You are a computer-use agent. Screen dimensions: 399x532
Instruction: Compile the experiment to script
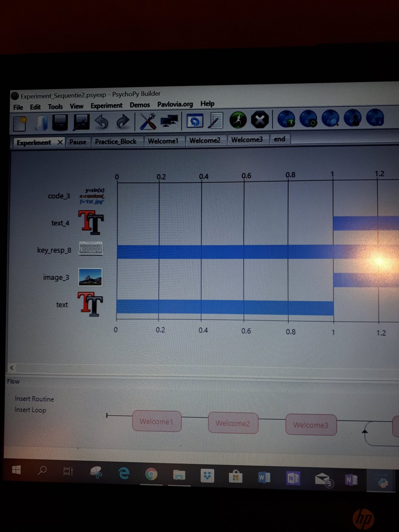pos(216,121)
